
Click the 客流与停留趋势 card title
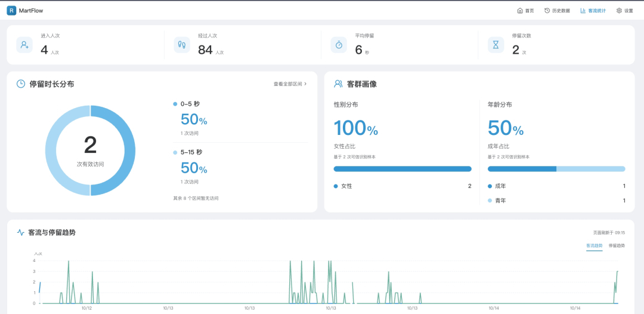pyautogui.click(x=52, y=233)
